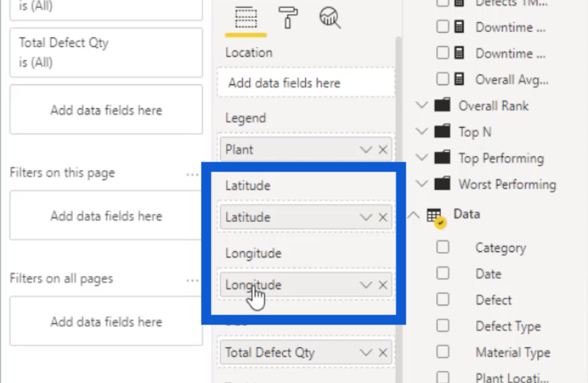This screenshot has width=588, height=383.
Task: Click the Data table icon
Action: tap(436, 218)
